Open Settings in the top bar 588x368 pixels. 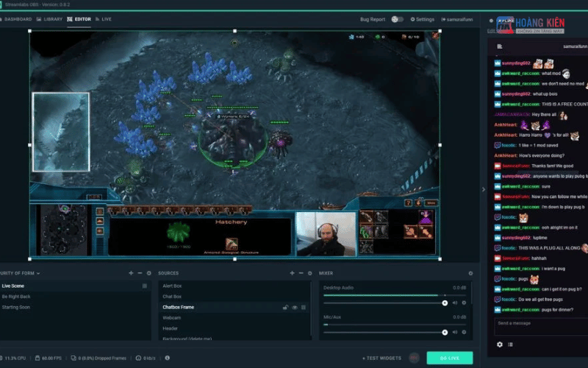(422, 20)
